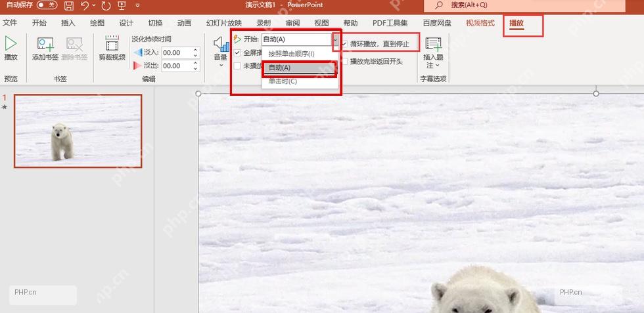Click the Save icon in the title bar
The width and height of the screenshot is (644, 313).
pyautogui.click(x=69, y=5)
